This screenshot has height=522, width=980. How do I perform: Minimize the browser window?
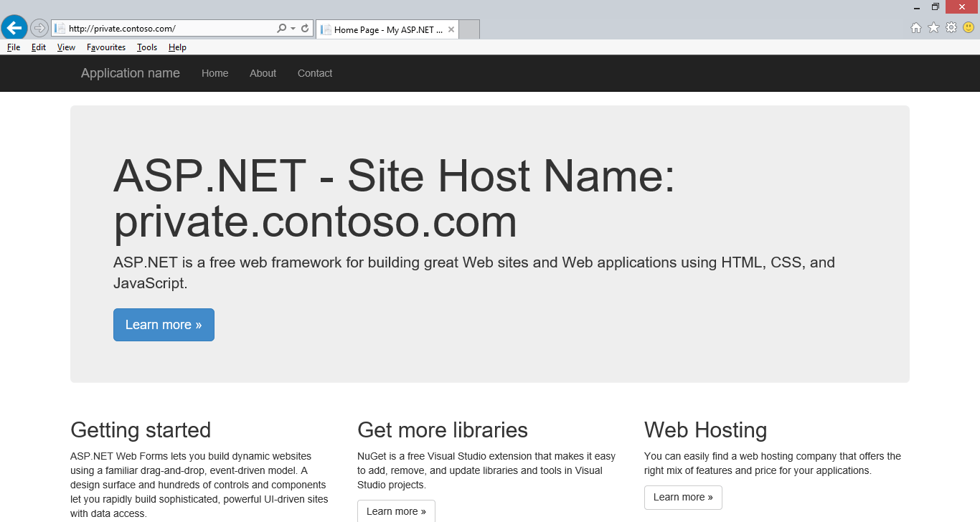click(x=917, y=7)
